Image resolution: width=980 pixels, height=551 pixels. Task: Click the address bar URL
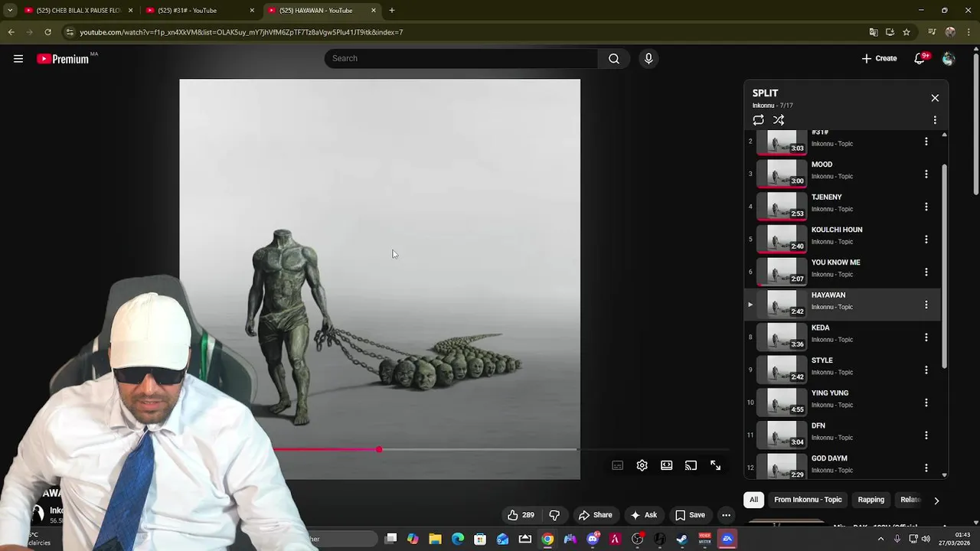[x=241, y=32]
